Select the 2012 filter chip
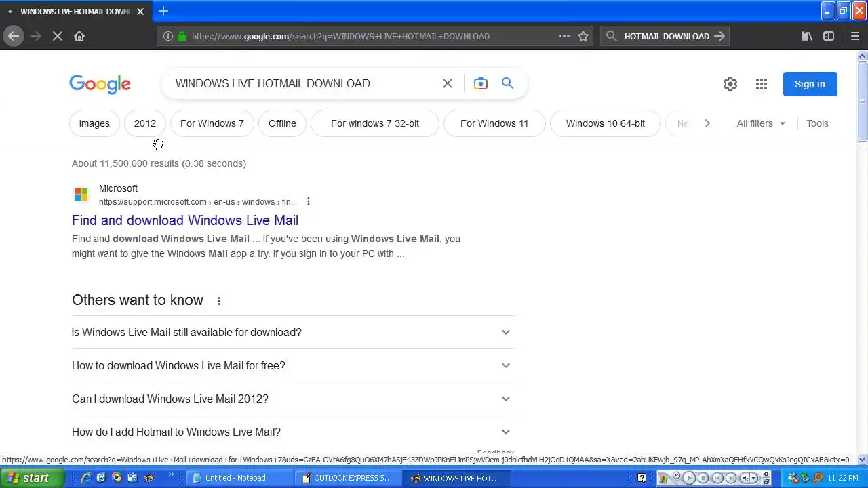Viewport: 868px width, 488px height. 145,123
